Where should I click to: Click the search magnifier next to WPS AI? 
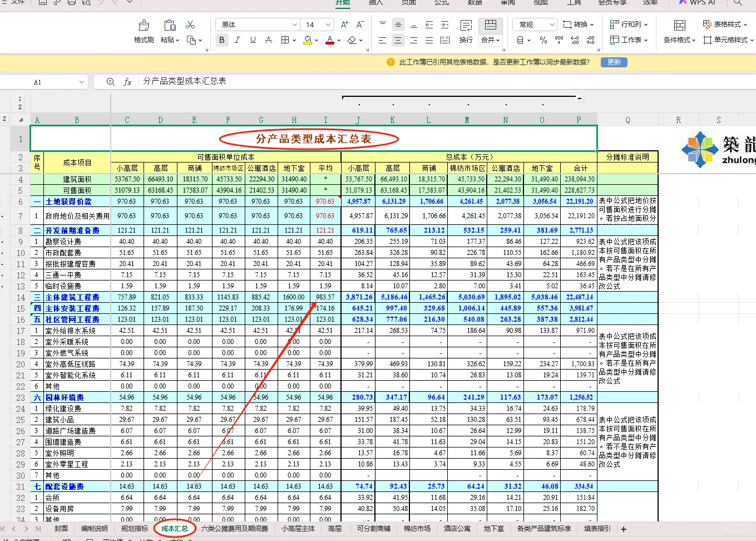(738, 3)
